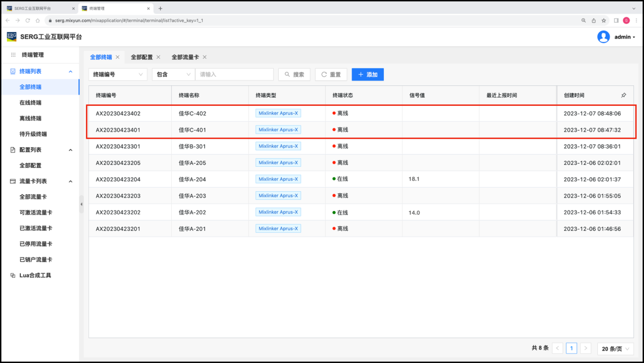This screenshot has height=363, width=644.
Task: Click the 请输入 search input field
Action: (234, 74)
